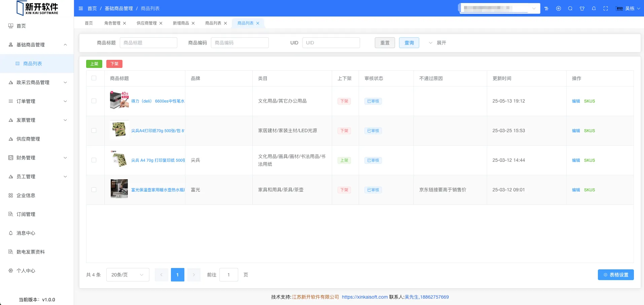Select checkbox for 得力 (deli) product row
The image size is (644, 305).
(94, 101)
